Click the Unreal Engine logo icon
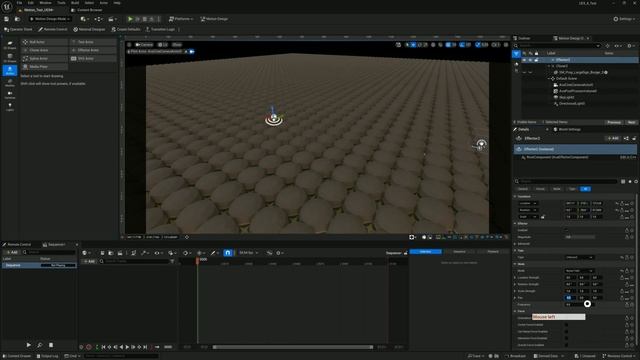The image size is (640, 360). [x=7, y=7]
